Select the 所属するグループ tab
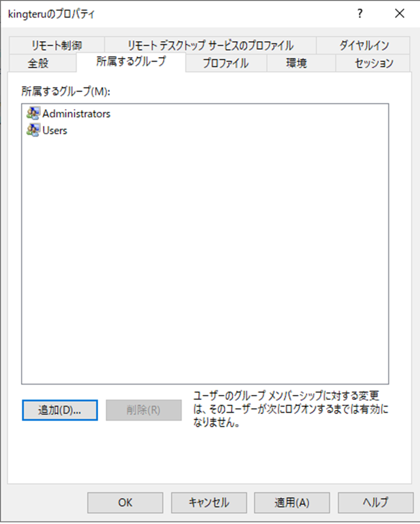 (131, 62)
